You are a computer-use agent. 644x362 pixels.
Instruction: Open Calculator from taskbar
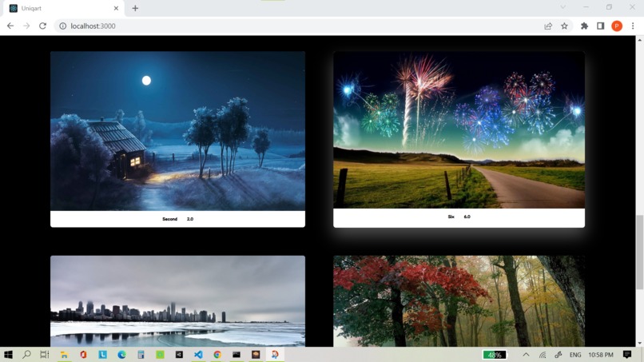[141, 355]
